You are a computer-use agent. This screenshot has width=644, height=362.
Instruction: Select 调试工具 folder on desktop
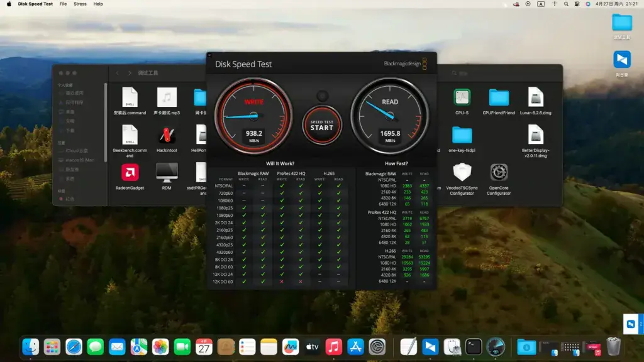(x=622, y=26)
